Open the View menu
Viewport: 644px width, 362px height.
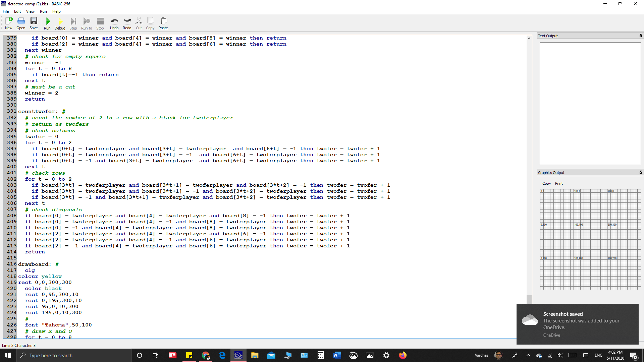coord(30,11)
